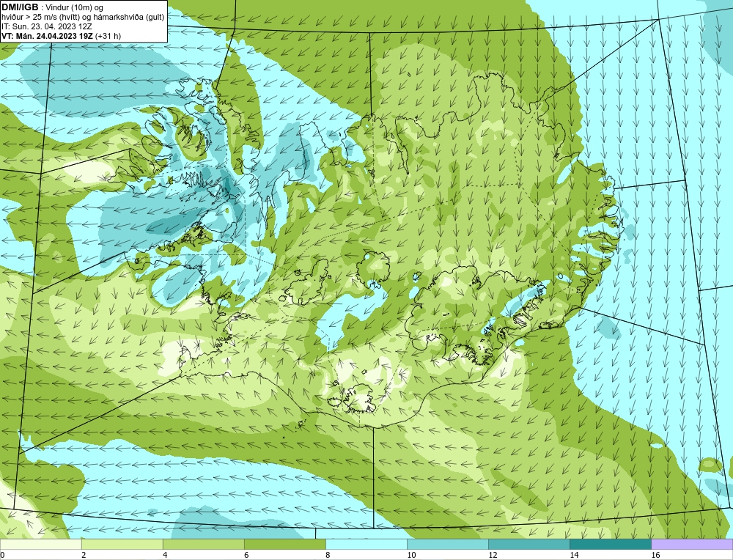Click the legend label '2'
733x560 pixels.
84,555
